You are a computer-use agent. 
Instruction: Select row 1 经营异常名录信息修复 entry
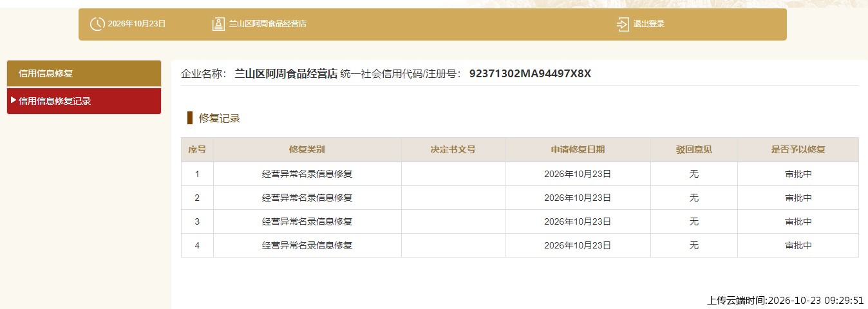coord(307,174)
